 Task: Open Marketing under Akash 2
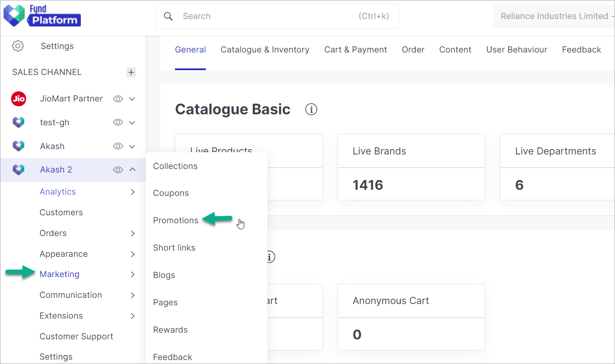60,274
